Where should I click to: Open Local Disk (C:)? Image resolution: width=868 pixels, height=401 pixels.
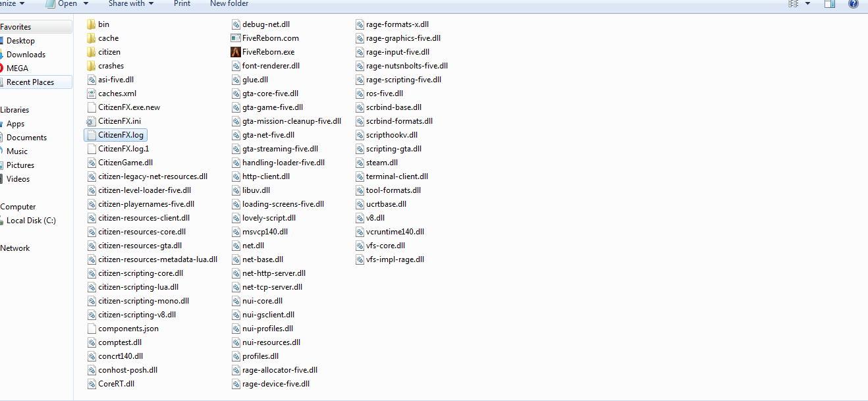click(x=30, y=221)
